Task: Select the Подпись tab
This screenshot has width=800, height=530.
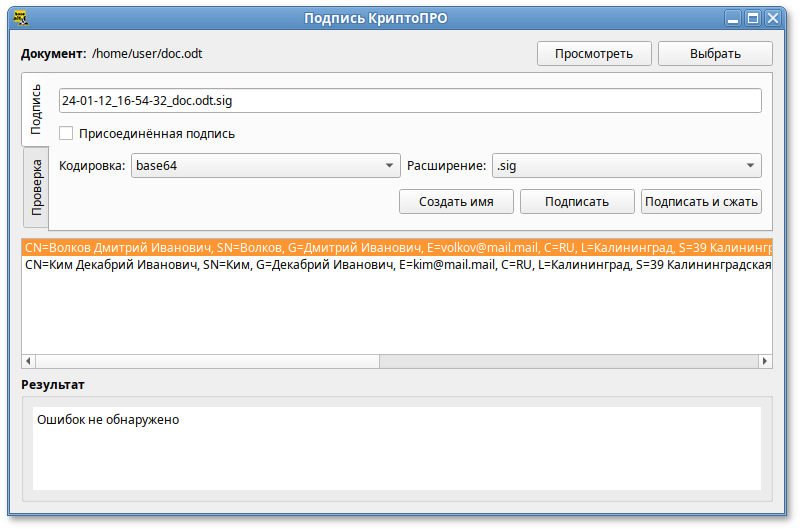Action: pyautogui.click(x=35, y=110)
